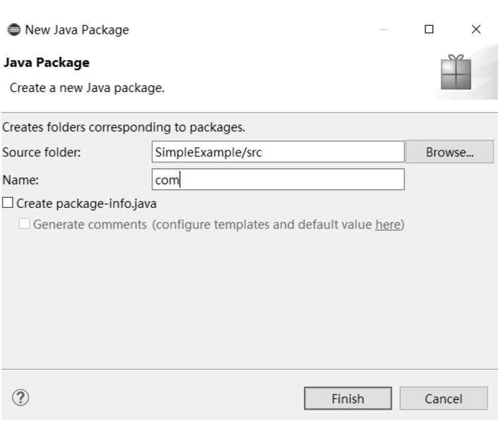Viewport: 504px width, 421px height.
Task: Click the Browse... button for source folder
Action: (450, 152)
